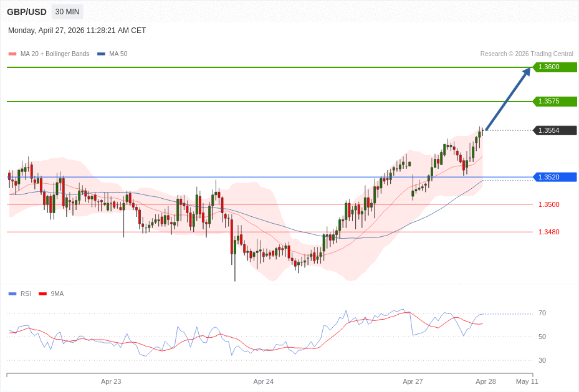This screenshot has width=579, height=392.
Task: Click the Apr 27 date marker
Action: [x=413, y=381]
